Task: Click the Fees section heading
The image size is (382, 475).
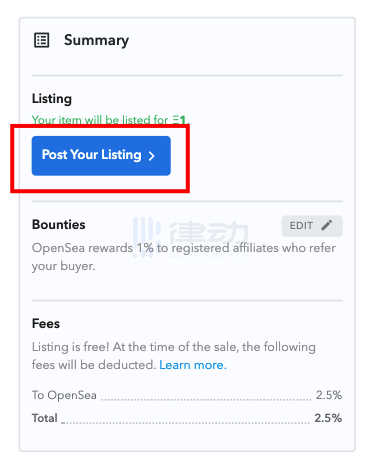Action: point(46,324)
